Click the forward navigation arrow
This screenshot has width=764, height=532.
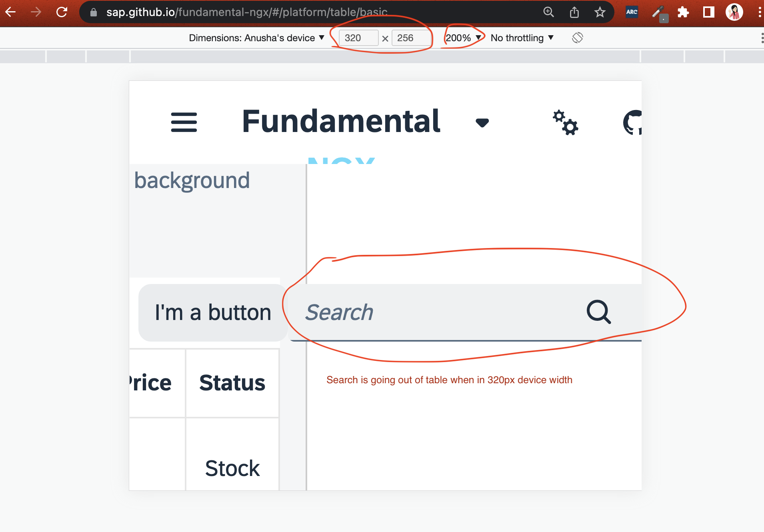[36, 12]
